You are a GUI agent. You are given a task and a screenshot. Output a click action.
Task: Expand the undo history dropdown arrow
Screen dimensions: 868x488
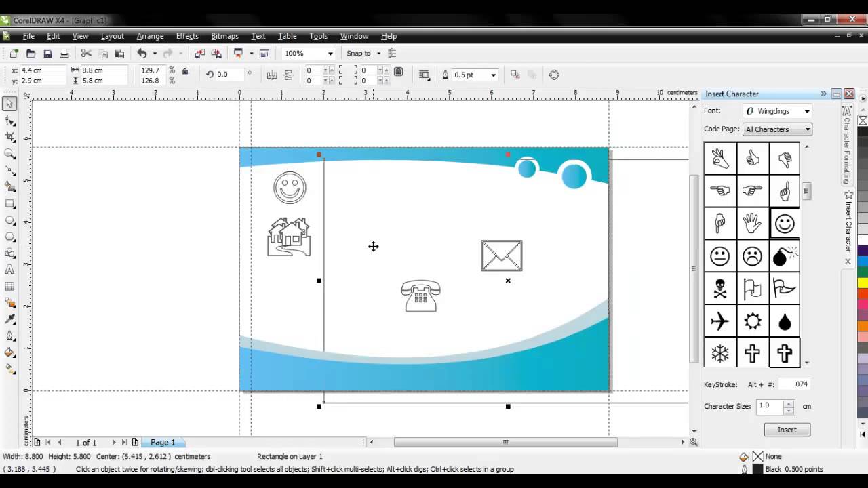[x=154, y=54]
